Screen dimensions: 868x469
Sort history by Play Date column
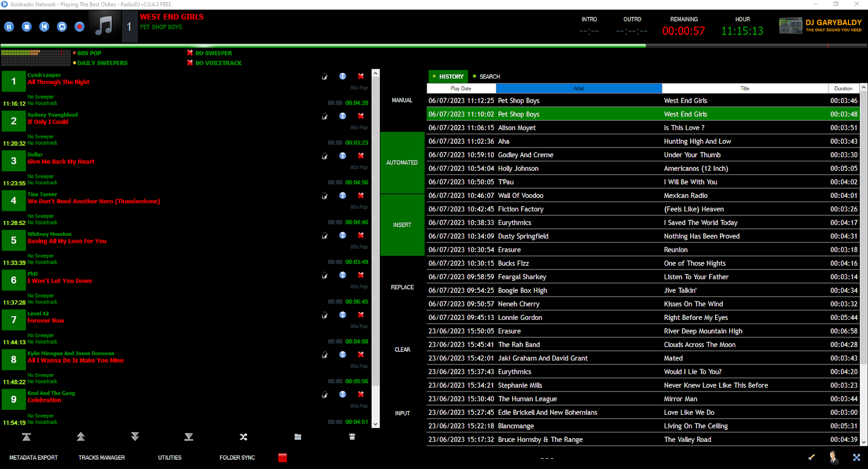point(461,88)
